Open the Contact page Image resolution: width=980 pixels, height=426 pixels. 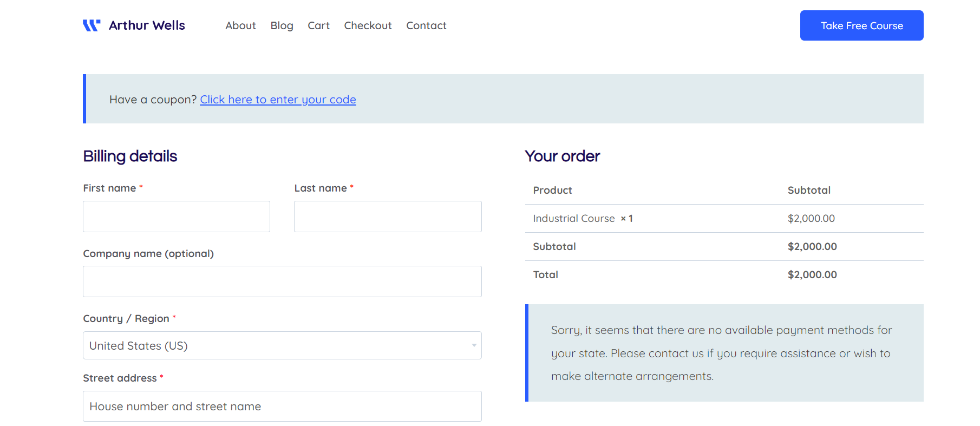tap(426, 25)
